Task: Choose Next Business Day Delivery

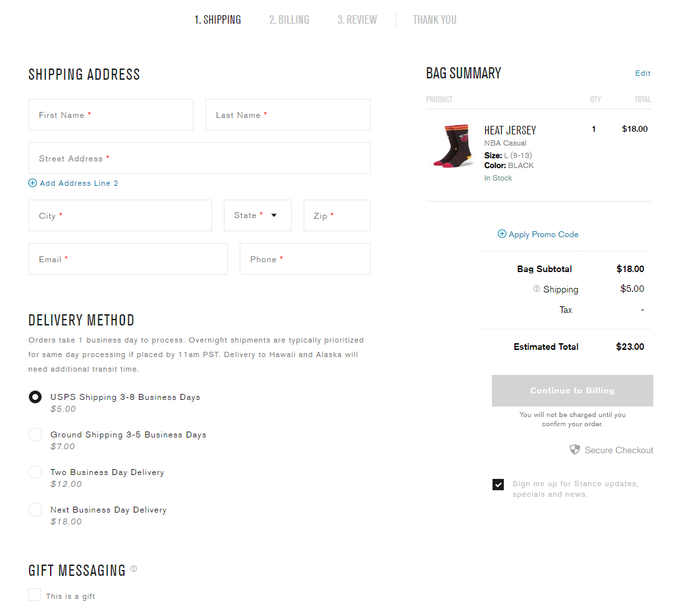Action: 35,509
